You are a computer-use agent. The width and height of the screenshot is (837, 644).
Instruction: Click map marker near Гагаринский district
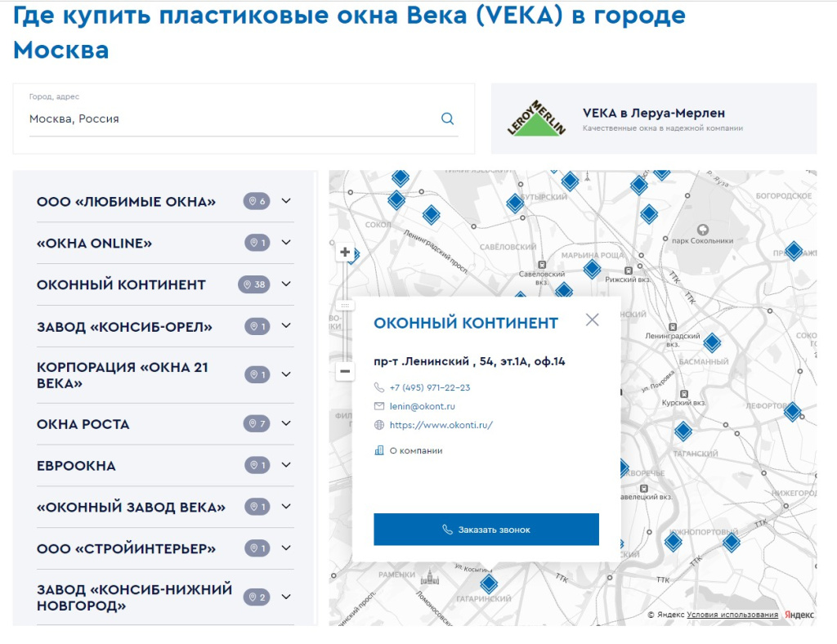tap(489, 584)
